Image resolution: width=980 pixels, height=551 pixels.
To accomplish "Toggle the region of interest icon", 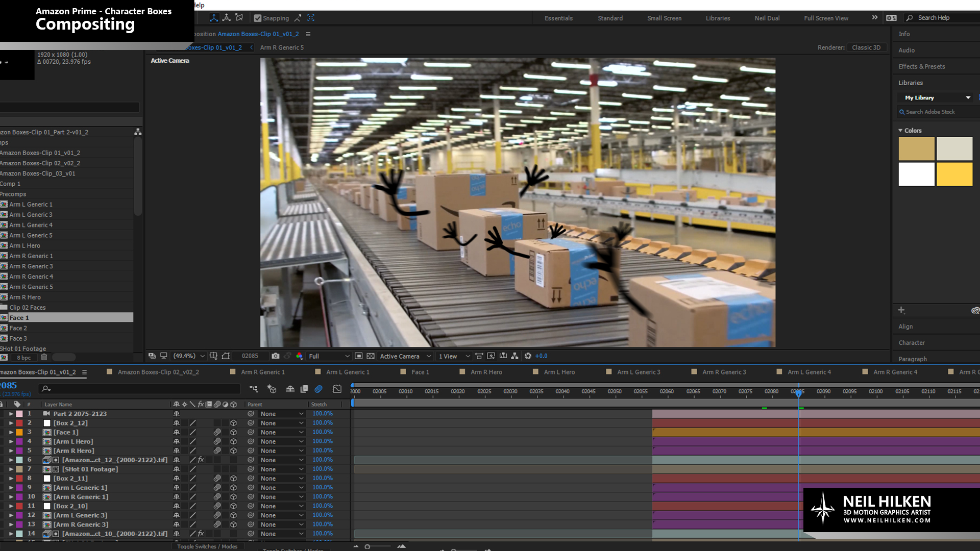I will 358,356.
